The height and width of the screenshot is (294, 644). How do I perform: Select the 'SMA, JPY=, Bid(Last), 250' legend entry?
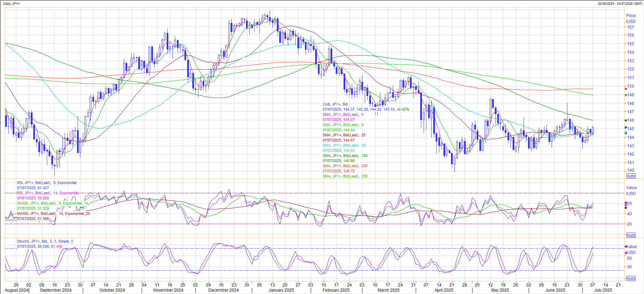[x=345, y=176]
